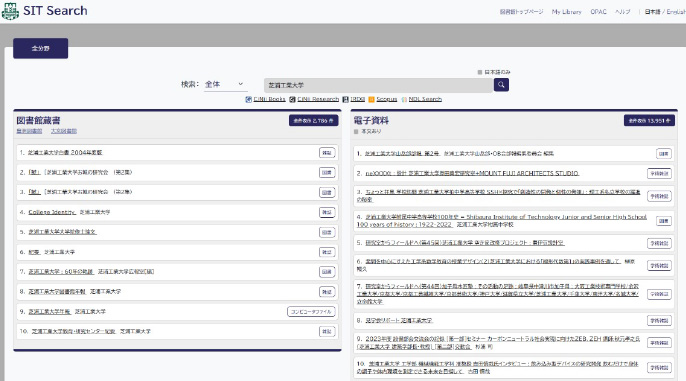Click the 図書館蔵書 panel heading

[x=38, y=120]
